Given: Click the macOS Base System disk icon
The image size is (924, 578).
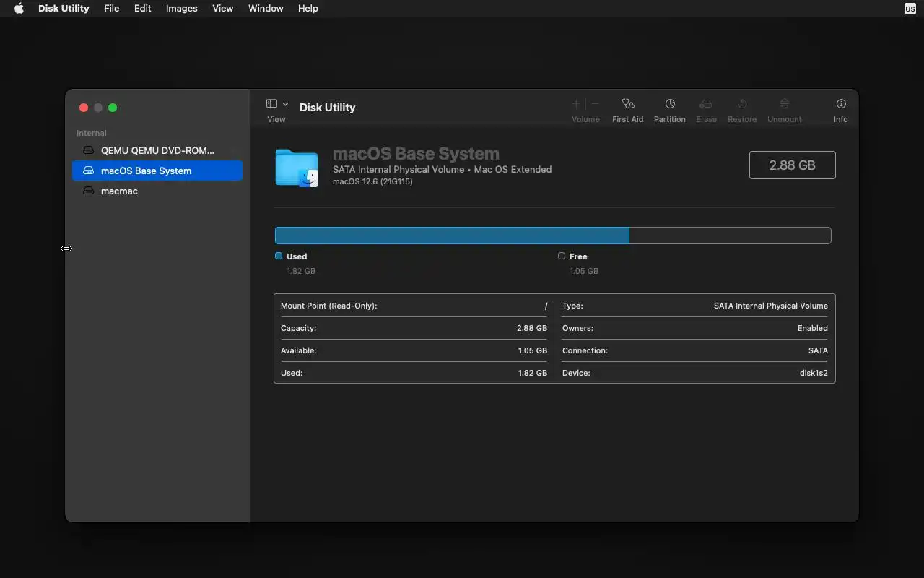Looking at the screenshot, I should 88,171.
